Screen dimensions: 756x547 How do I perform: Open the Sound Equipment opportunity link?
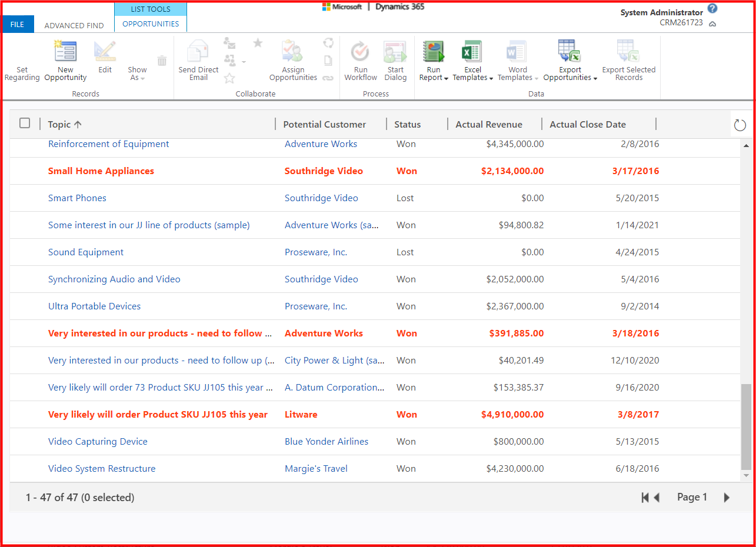(x=86, y=252)
